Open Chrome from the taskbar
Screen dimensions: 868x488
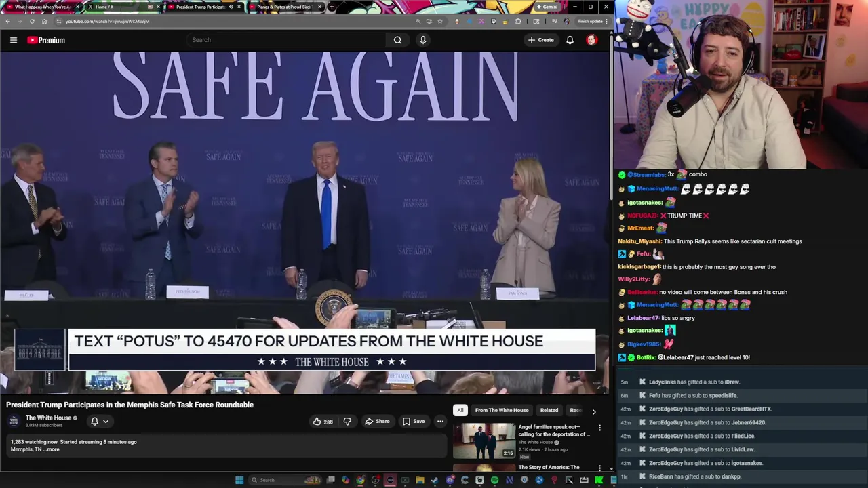click(x=360, y=480)
